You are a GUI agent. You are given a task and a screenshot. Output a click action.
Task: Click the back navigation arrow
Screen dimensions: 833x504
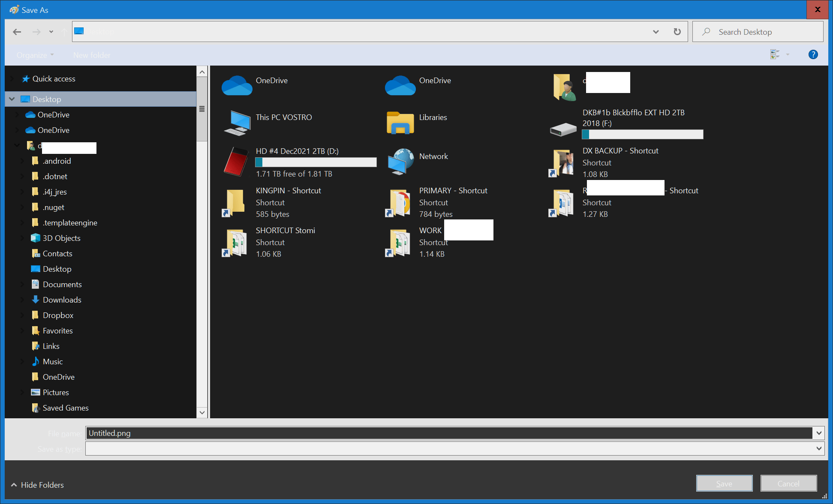17,31
